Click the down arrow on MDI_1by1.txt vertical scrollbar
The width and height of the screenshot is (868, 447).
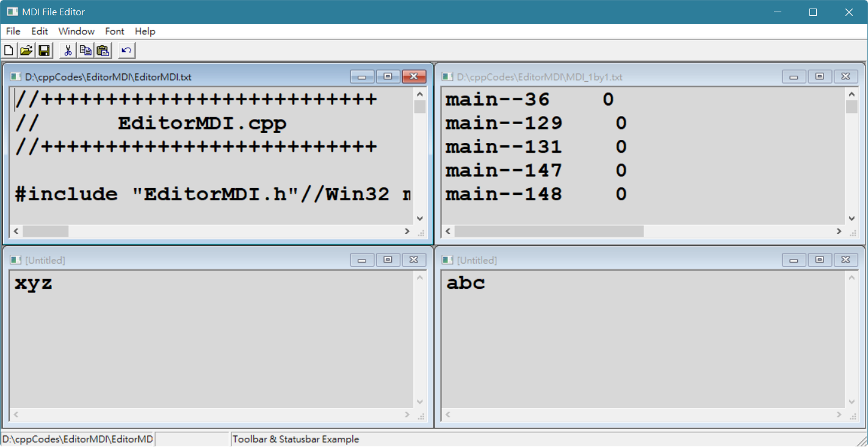852,218
